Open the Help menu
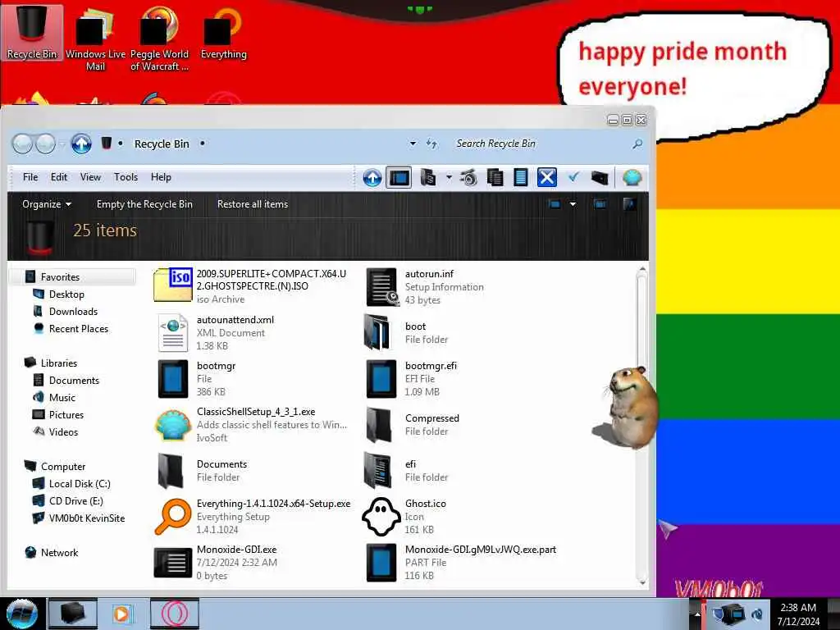 pyautogui.click(x=161, y=177)
